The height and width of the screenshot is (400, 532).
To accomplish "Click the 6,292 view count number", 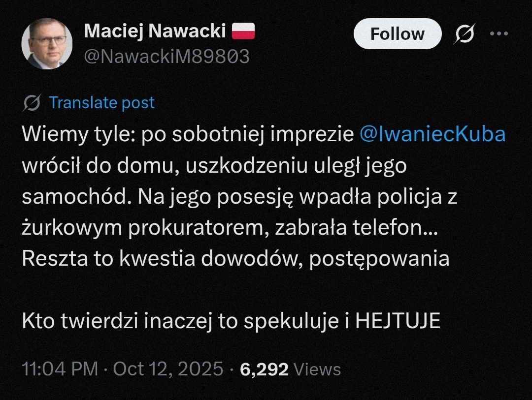I will coord(264,369).
